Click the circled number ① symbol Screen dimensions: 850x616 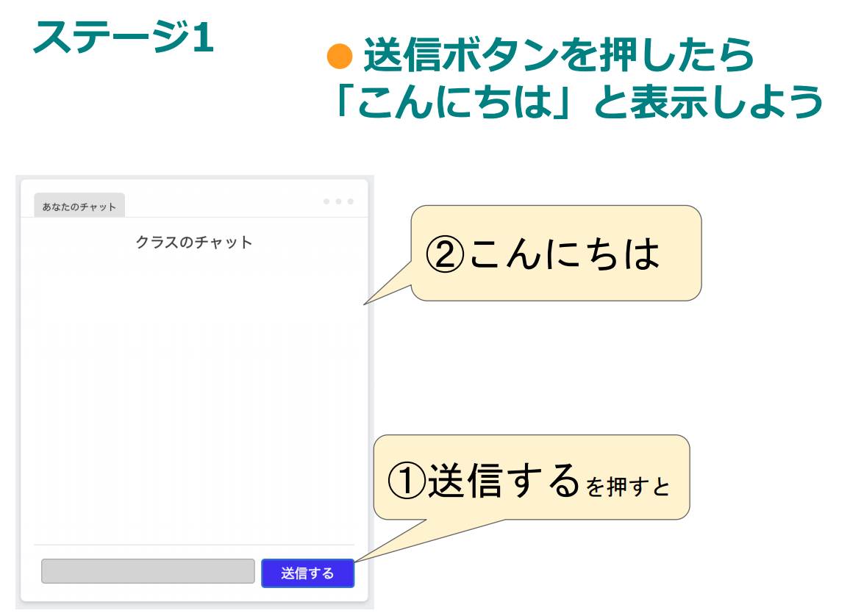407,481
